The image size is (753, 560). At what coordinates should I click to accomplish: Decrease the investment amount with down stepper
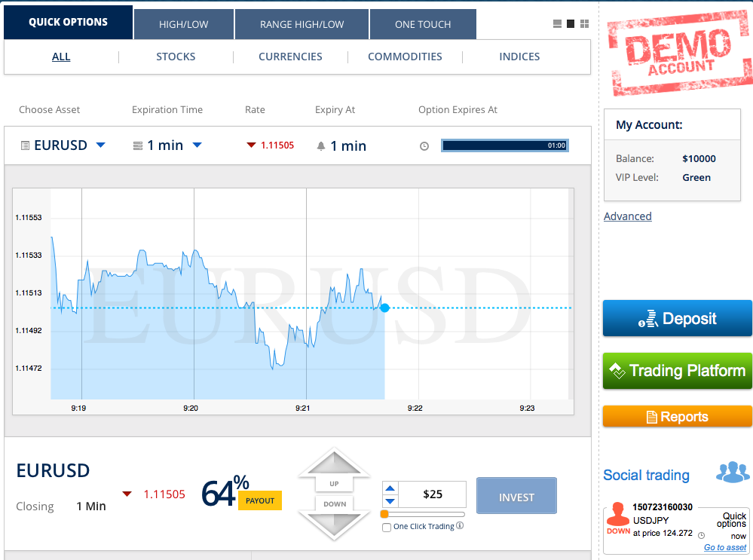(x=390, y=501)
